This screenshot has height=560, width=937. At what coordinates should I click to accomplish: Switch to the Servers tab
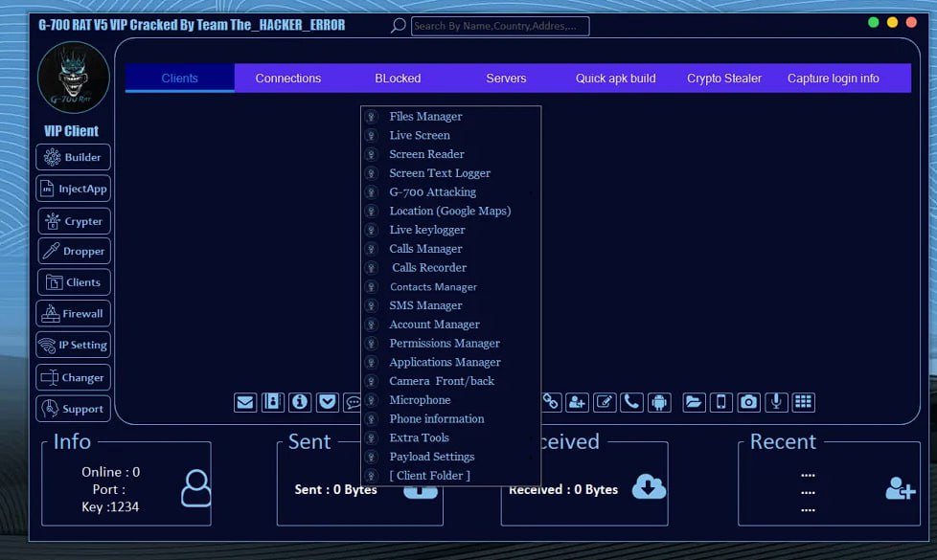pyautogui.click(x=506, y=78)
